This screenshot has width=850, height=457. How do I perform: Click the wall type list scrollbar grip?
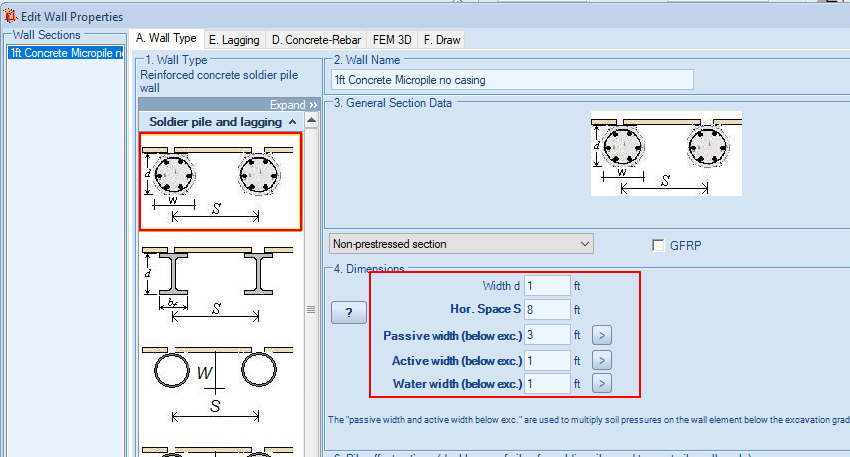pos(311,310)
